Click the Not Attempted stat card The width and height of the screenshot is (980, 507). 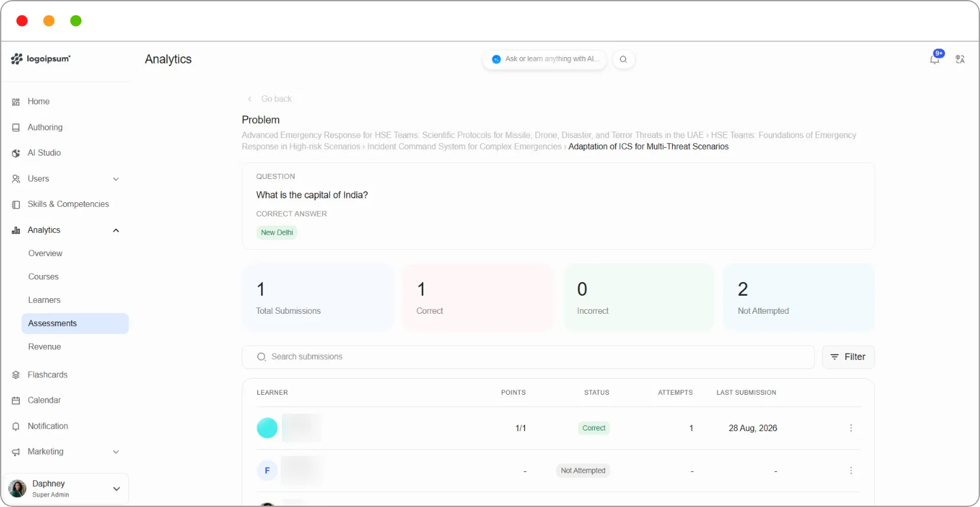point(799,298)
